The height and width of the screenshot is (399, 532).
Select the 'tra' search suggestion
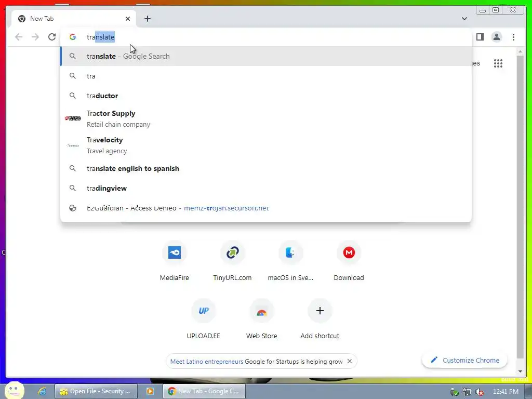266,76
